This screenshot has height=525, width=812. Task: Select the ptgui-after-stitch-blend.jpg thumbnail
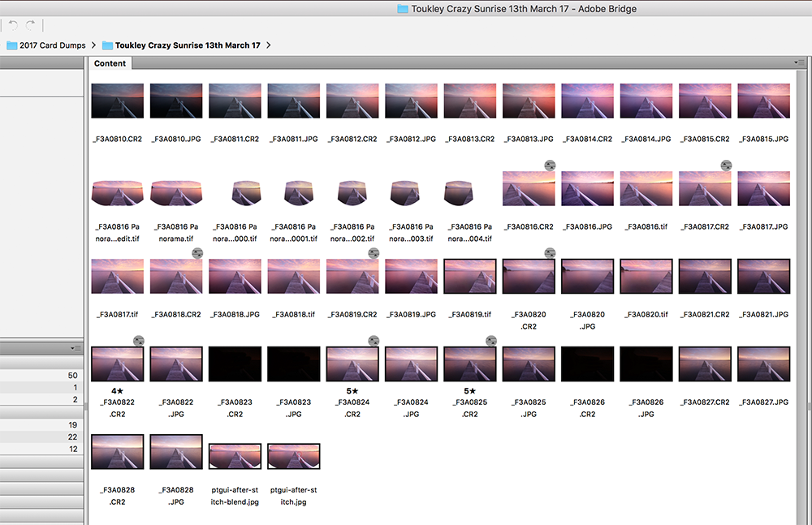(x=235, y=456)
